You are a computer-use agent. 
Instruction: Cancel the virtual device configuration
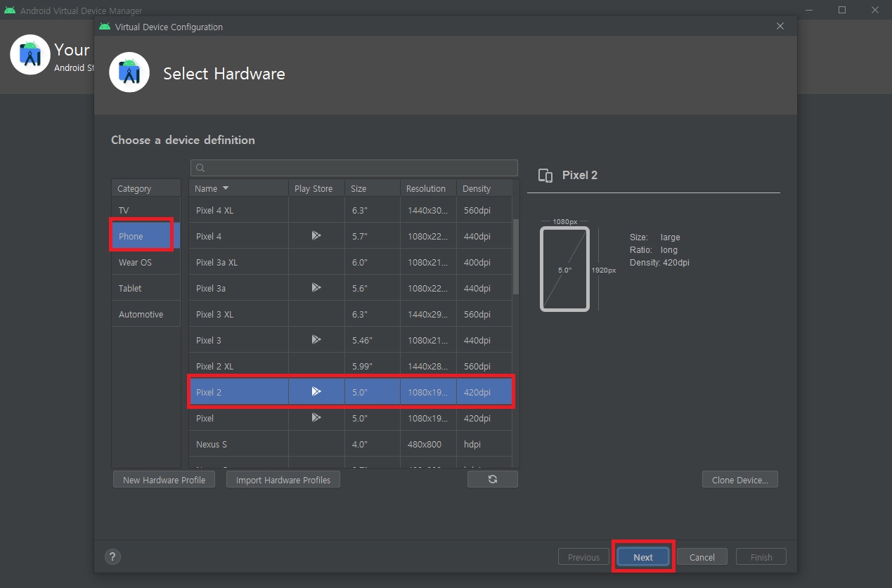click(702, 557)
